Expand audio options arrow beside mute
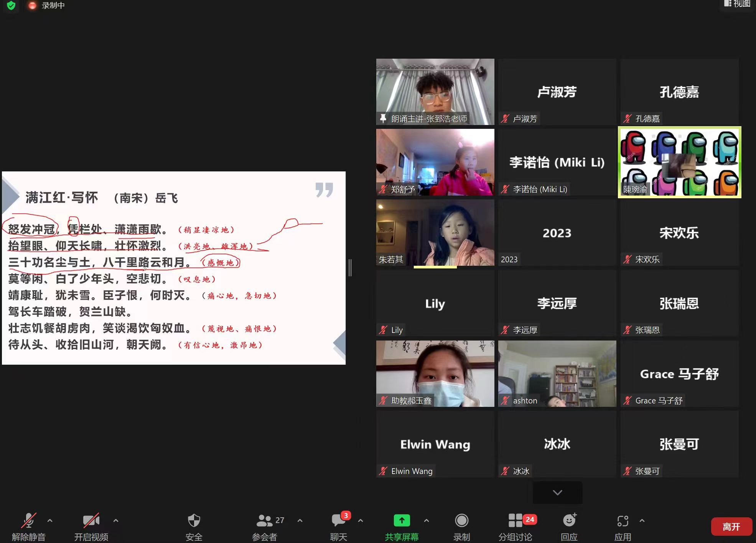The image size is (756, 543). pyautogui.click(x=50, y=521)
